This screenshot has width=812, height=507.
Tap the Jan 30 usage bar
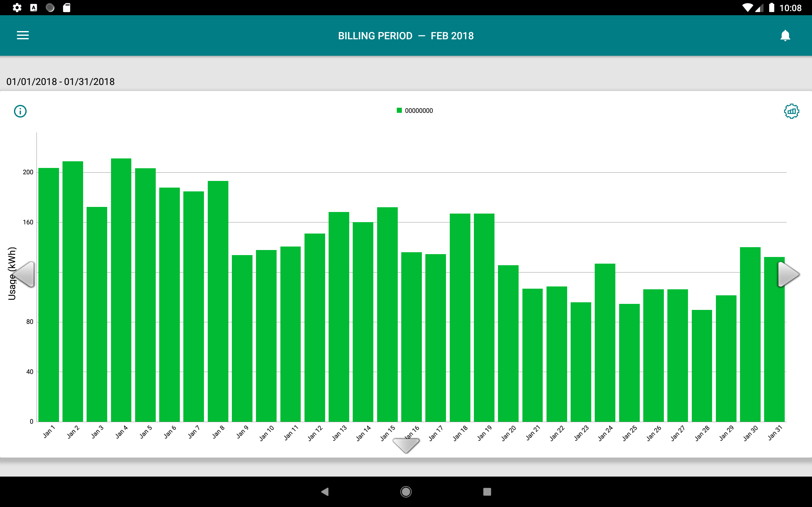click(x=750, y=334)
